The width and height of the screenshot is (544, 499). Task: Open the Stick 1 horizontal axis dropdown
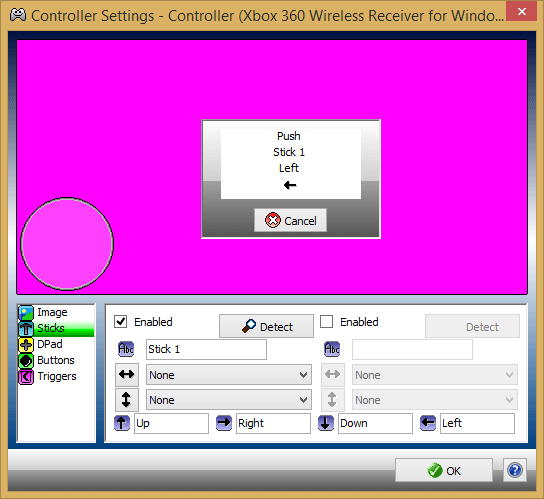click(x=229, y=375)
